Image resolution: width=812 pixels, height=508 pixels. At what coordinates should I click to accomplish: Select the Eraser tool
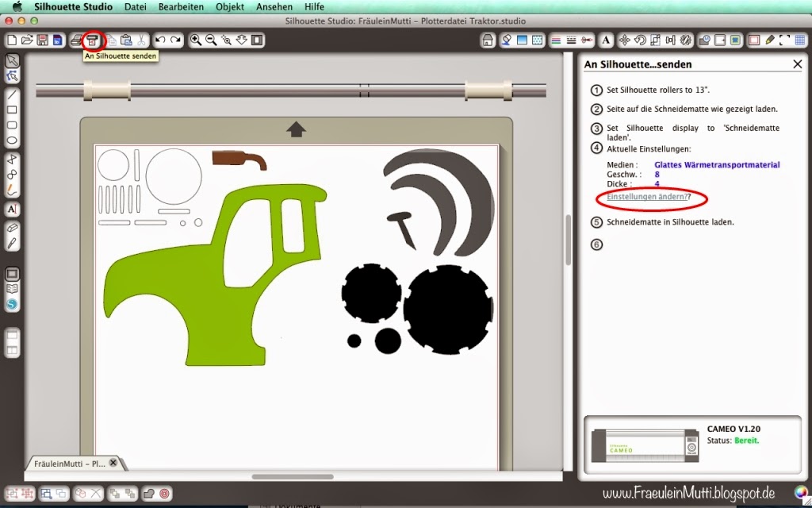tap(12, 228)
